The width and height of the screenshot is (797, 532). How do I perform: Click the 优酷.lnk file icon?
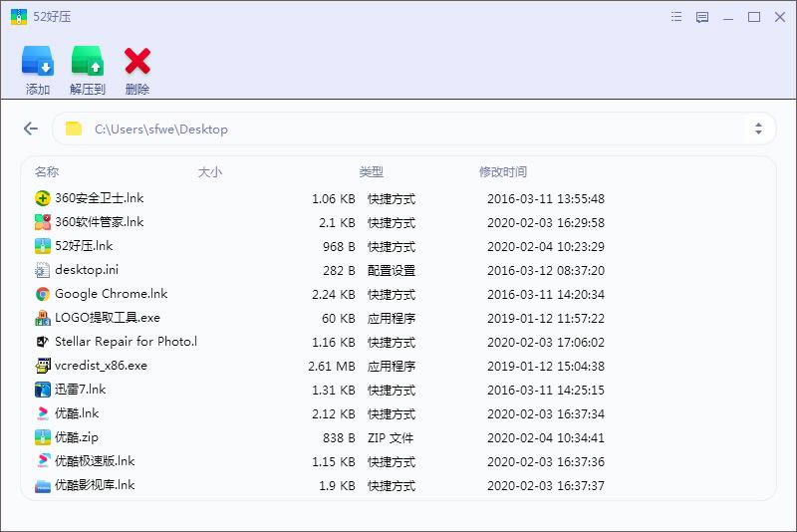pyautogui.click(x=43, y=413)
